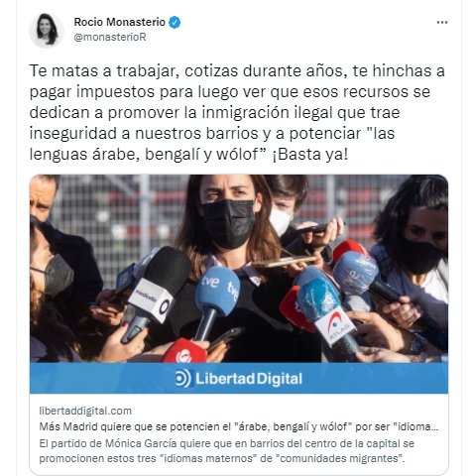Open the three-dot more options menu
The width and height of the screenshot is (472, 476).
(442, 23)
